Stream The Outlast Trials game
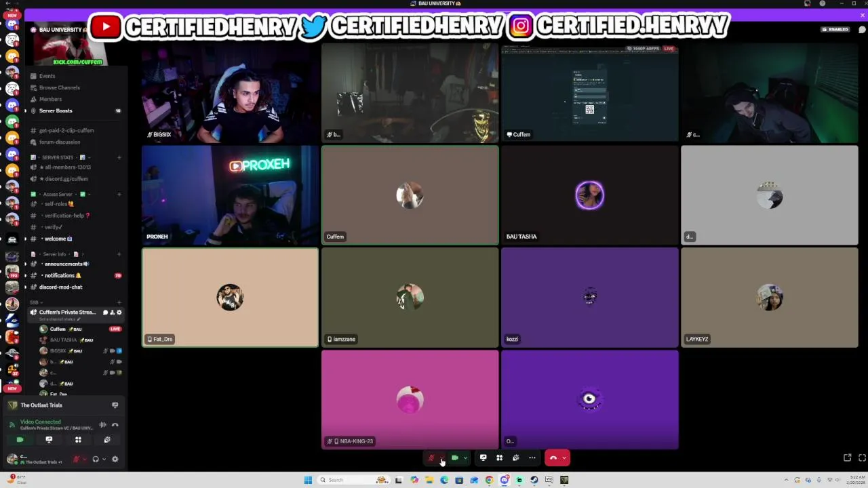This screenshot has width=868, height=488. 115,405
